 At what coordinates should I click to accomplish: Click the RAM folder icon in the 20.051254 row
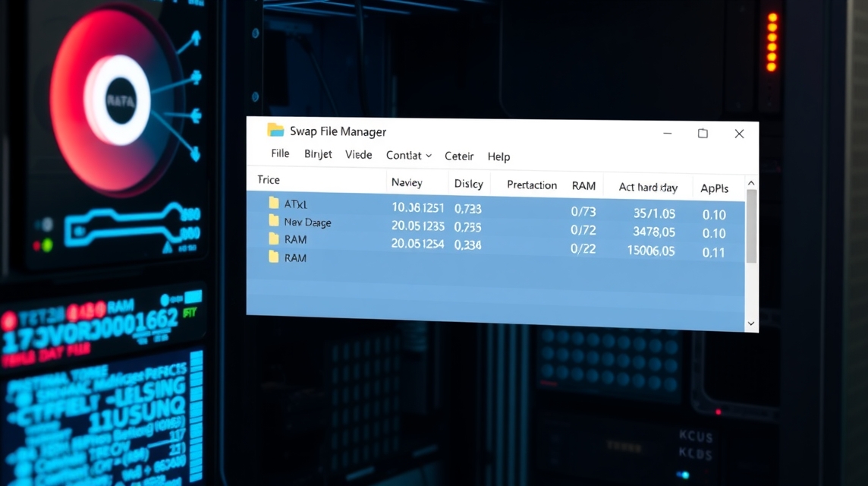[x=274, y=239]
